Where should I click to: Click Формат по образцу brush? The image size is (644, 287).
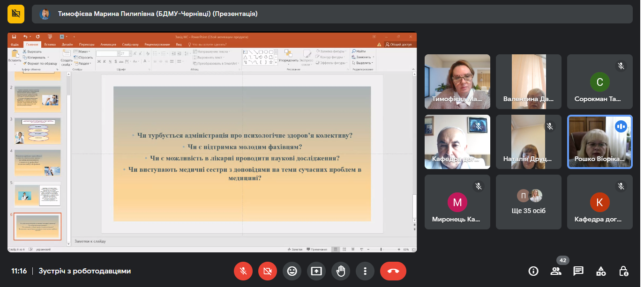(40, 63)
